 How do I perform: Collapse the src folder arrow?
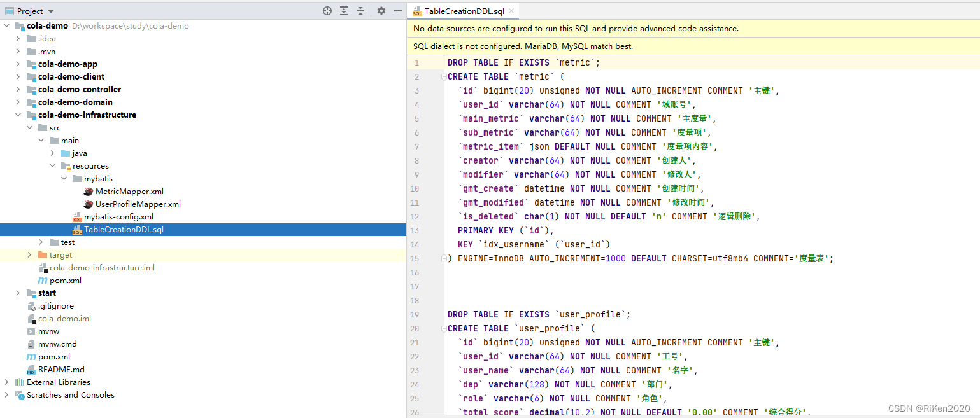30,128
